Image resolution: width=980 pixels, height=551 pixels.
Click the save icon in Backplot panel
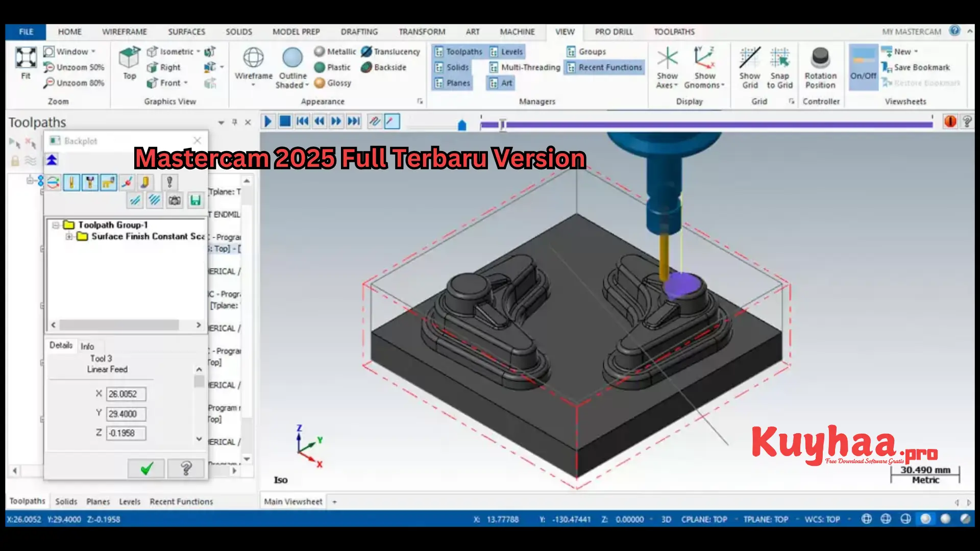point(195,201)
